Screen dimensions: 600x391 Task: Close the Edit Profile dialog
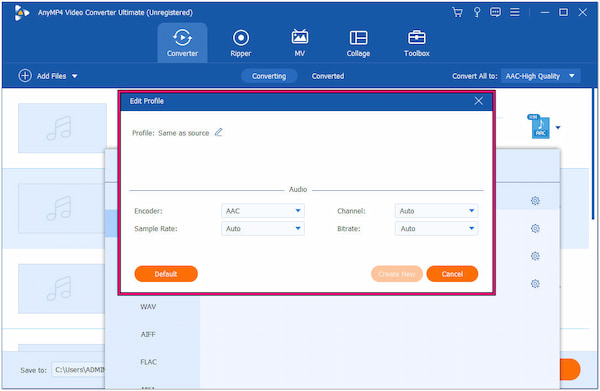478,101
